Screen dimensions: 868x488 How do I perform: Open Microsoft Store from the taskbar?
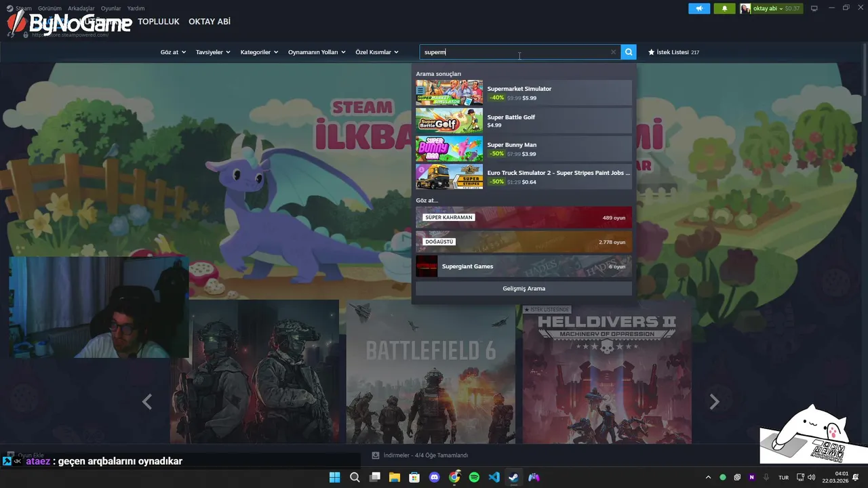click(414, 477)
